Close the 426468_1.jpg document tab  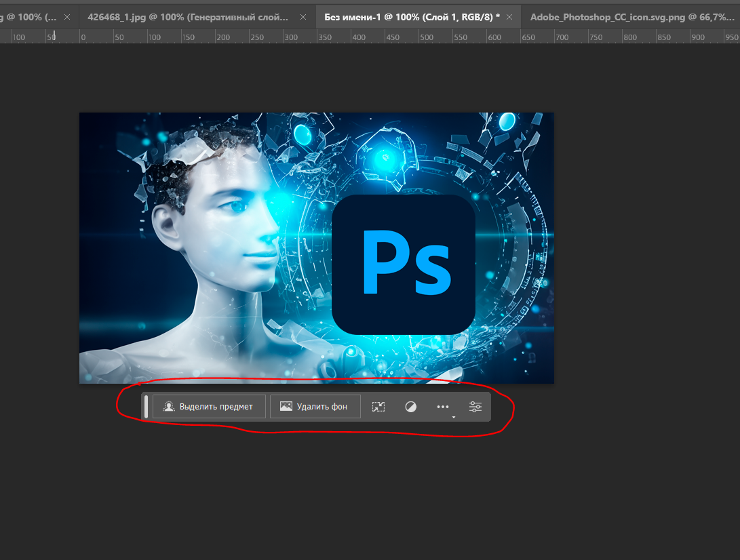click(303, 17)
